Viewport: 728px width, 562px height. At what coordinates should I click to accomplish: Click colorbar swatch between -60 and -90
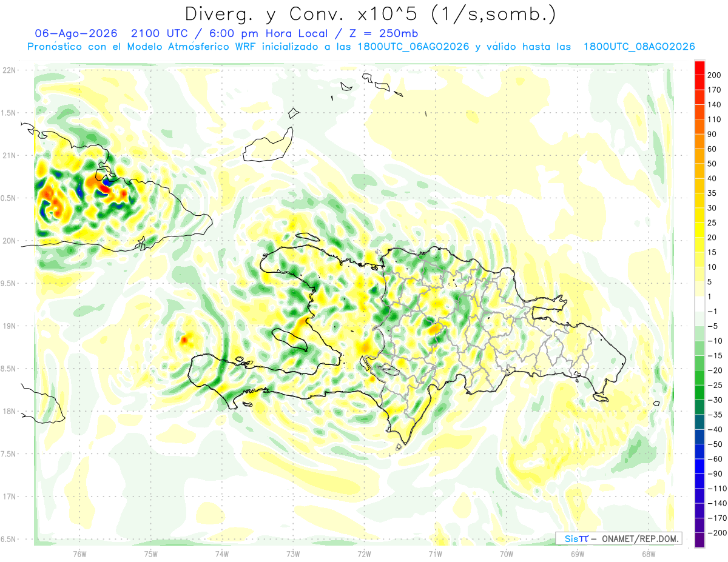[x=699, y=466]
